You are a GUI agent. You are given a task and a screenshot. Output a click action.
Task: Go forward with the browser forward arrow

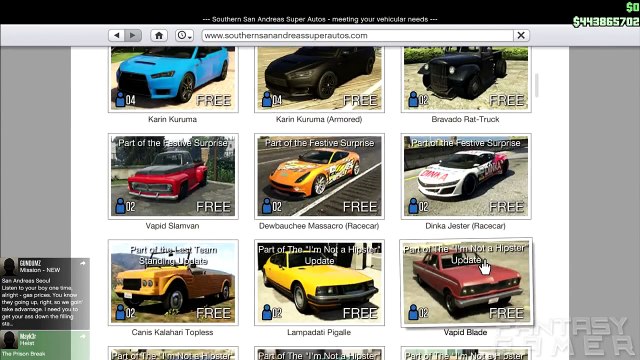(133, 36)
